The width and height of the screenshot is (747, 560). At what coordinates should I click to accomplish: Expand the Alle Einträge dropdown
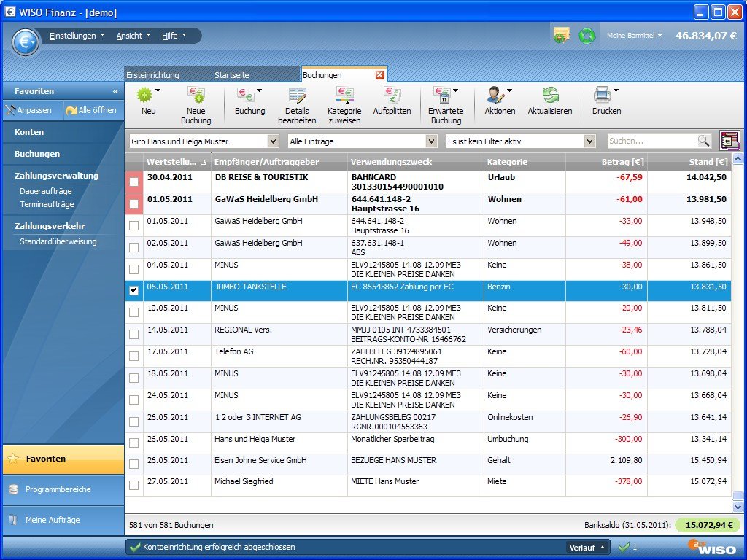click(431, 141)
